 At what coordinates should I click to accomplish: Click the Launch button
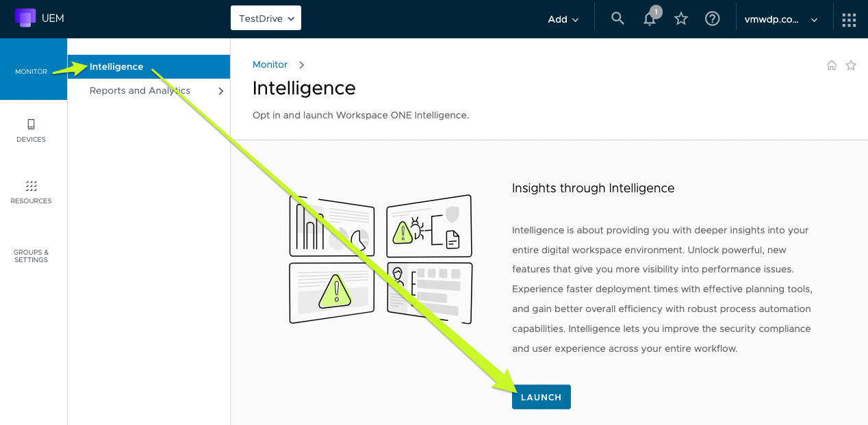541,397
